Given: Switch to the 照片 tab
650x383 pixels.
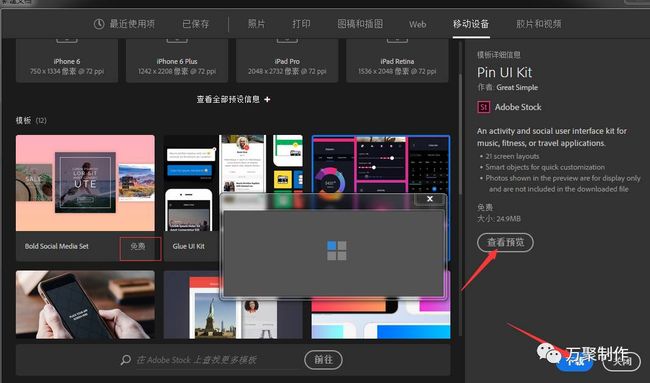Looking at the screenshot, I should pyautogui.click(x=256, y=24).
